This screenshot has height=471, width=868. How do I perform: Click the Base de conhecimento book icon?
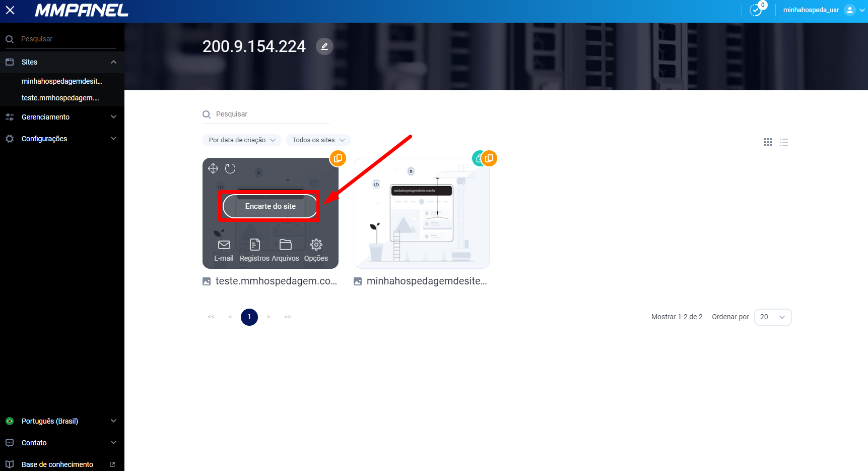tap(10, 464)
